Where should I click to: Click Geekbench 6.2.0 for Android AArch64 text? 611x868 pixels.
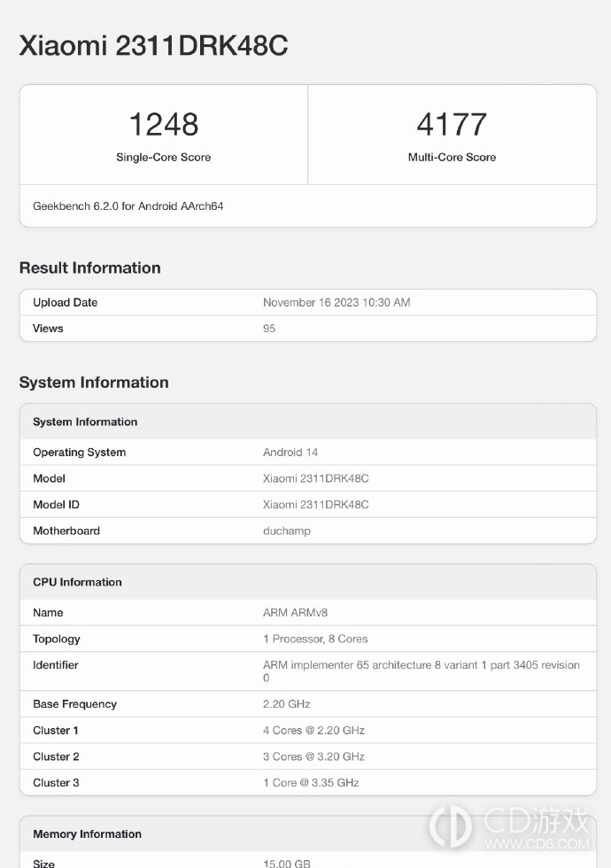click(128, 206)
